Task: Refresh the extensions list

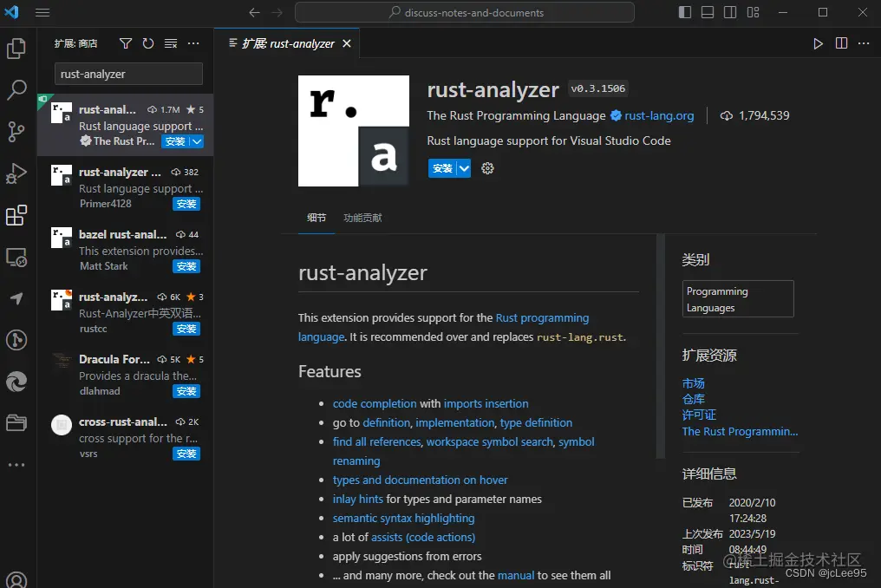Action: (148, 43)
